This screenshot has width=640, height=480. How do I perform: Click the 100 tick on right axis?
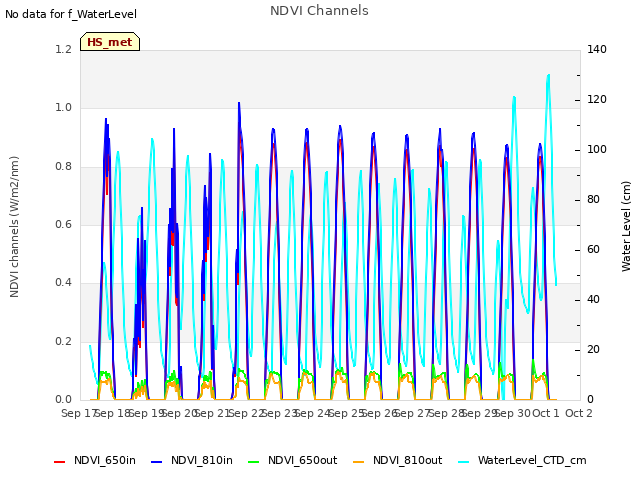tap(597, 150)
